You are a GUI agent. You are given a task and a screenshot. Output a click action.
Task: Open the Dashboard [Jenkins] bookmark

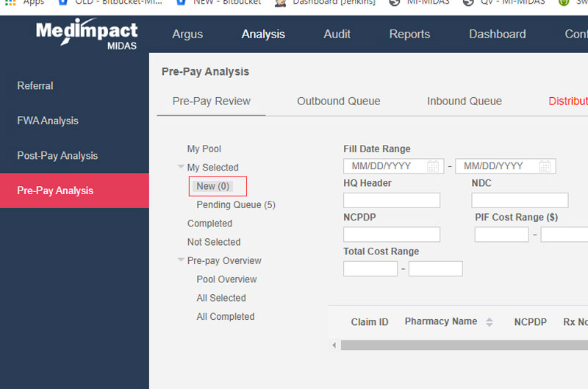tap(325, 2)
